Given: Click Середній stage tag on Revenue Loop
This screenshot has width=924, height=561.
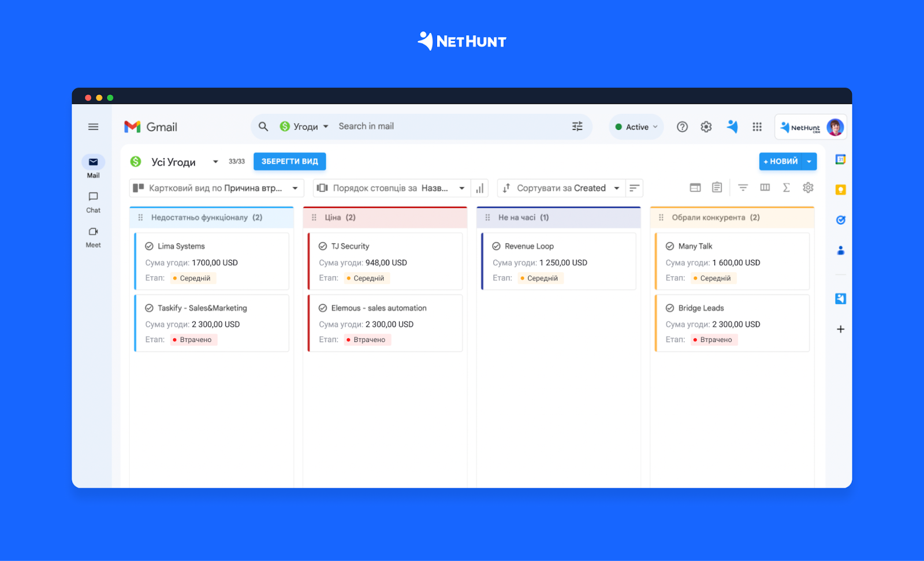Looking at the screenshot, I should pyautogui.click(x=540, y=278).
